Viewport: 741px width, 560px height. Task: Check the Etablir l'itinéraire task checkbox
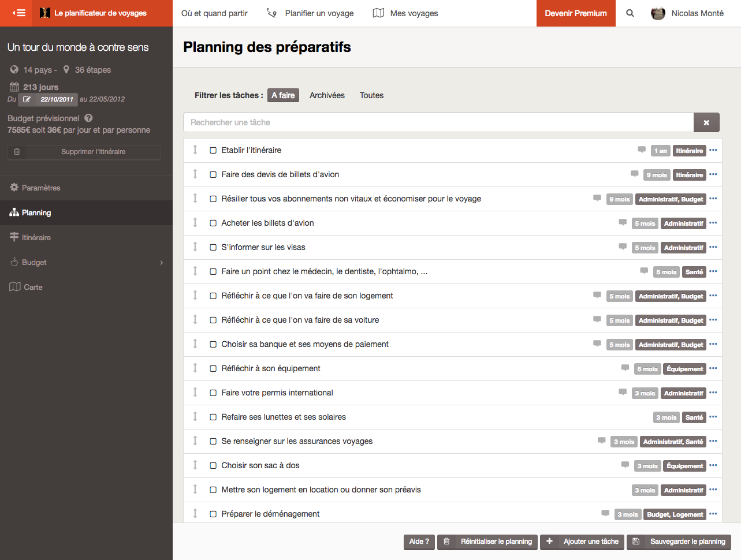coord(213,150)
